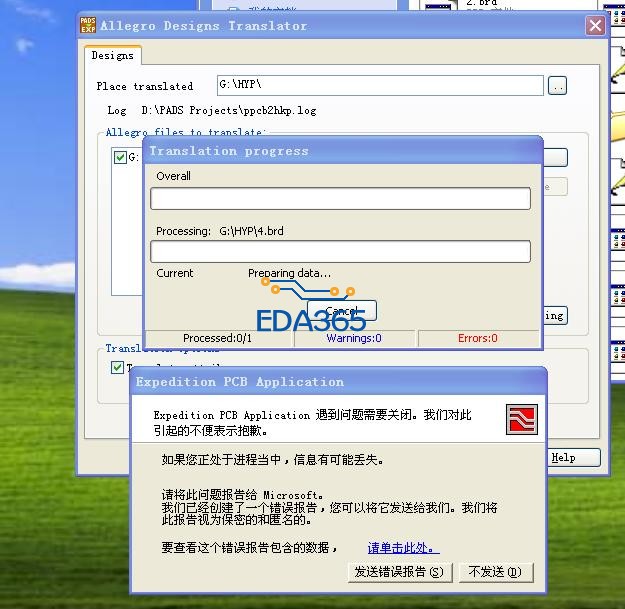The width and height of the screenshot is (625, 609).
Task: Switch to the Designs tab
Action: (113, 55)
